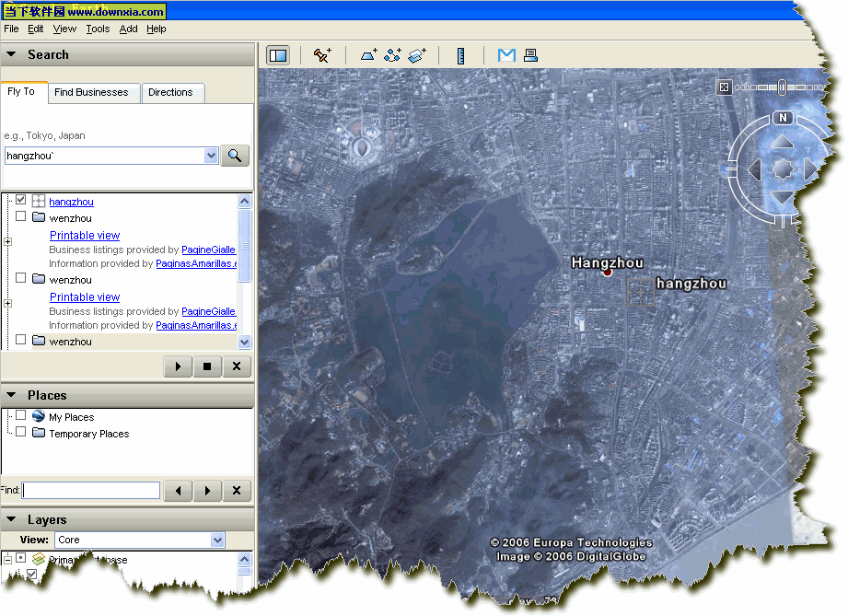Click the N north compass button

coord(783,118)
